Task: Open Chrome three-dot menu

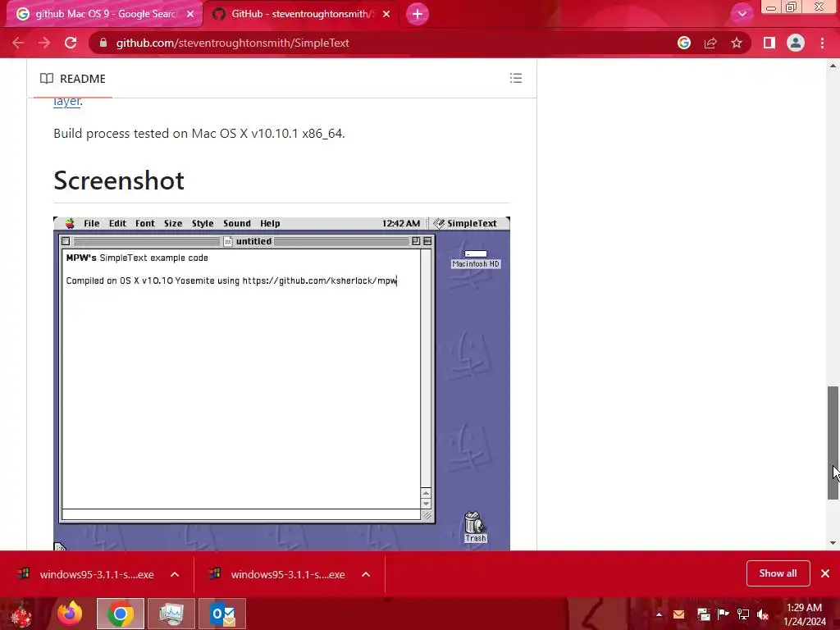Action: pos(822,43)
